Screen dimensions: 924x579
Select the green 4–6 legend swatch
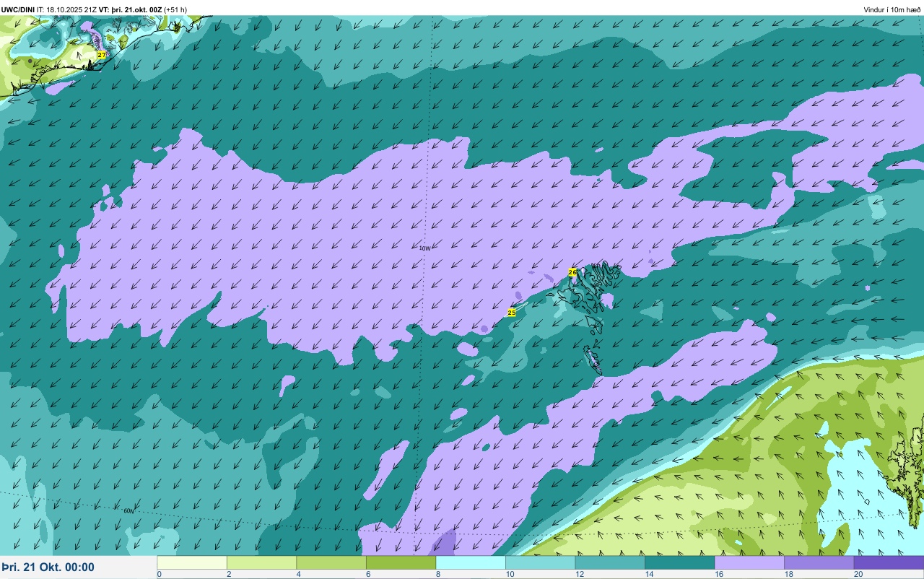pos(331,562)
